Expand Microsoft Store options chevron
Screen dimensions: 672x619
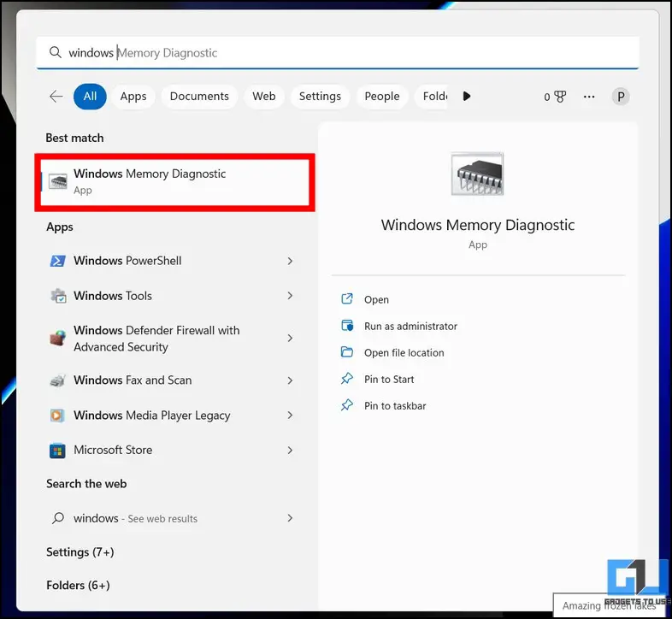[290, 450]
